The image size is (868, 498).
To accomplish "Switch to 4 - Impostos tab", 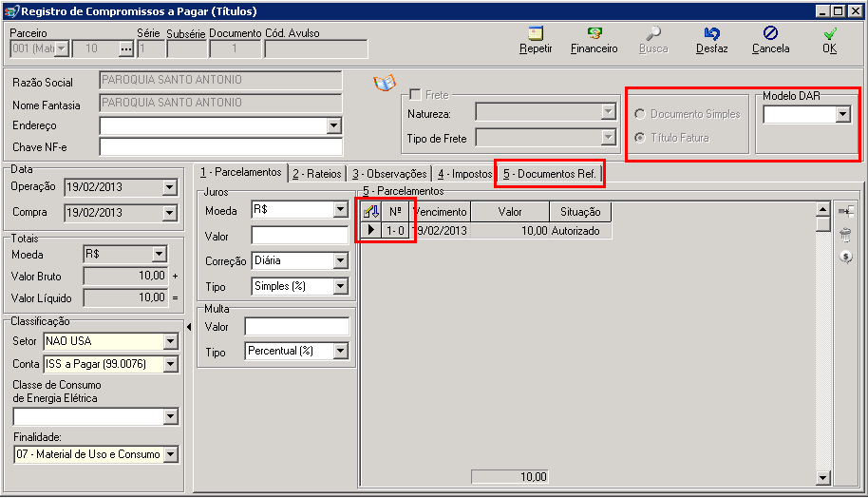I will click(464, 174).
